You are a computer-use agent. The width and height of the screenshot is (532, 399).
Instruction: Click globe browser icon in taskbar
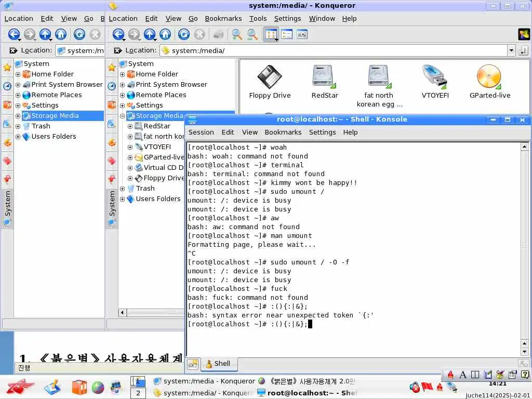coord(98,388)
